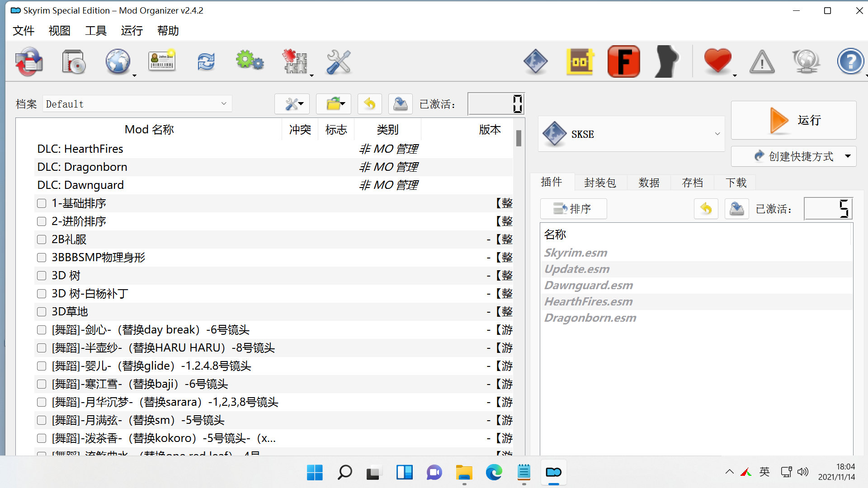Open the Settings wrench and screwdriver icon
The width and height of the screenshot is (868, 488).
[x=338, y=62]
